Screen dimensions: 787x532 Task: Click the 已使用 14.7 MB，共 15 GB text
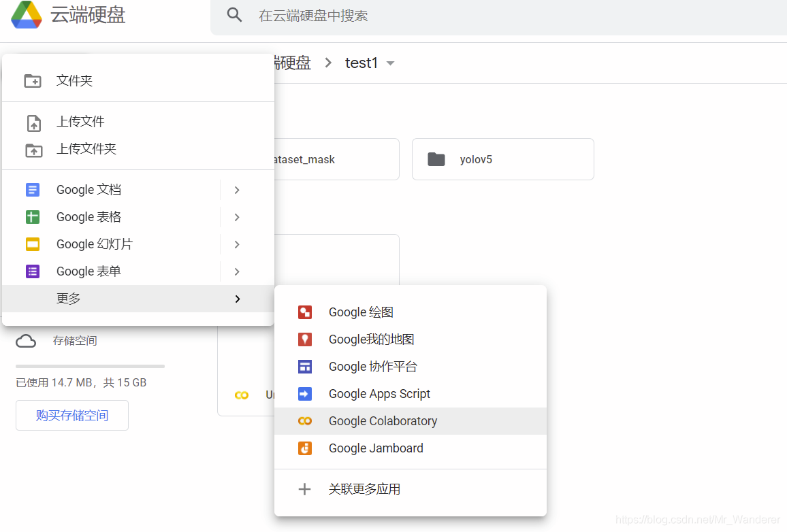point(81,382)
